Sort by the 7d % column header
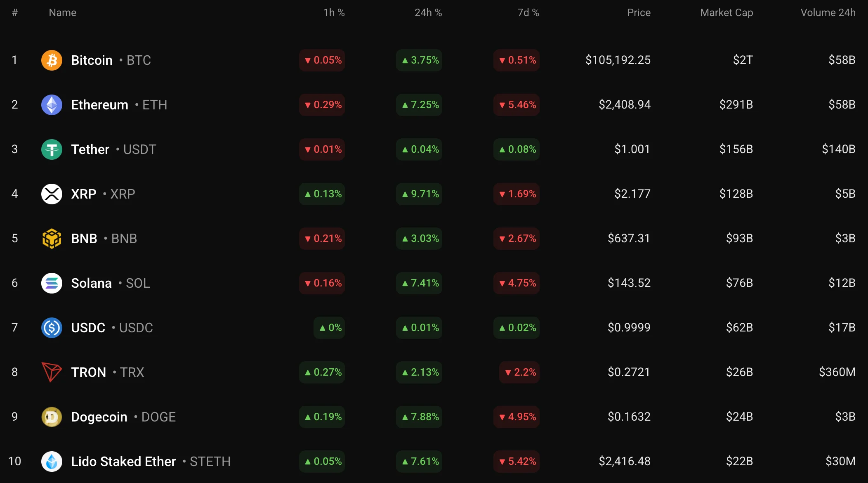This screenshot has width=868, height=483. click(x=528, y=13)
